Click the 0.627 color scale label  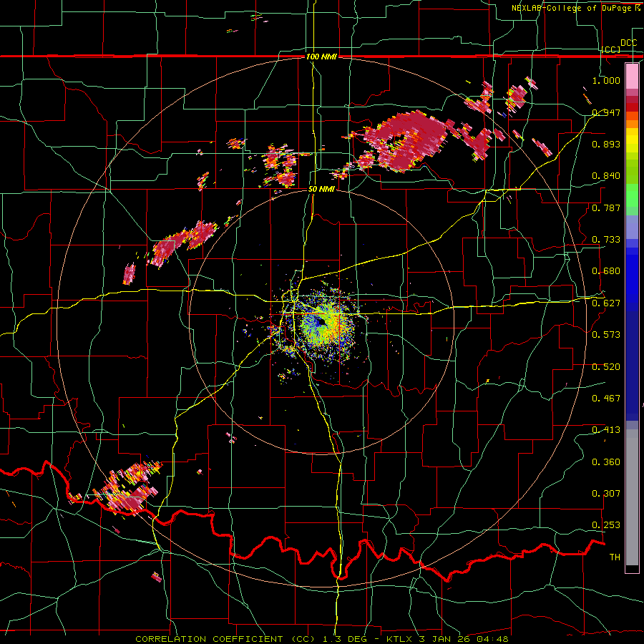(x=606, y=303)
